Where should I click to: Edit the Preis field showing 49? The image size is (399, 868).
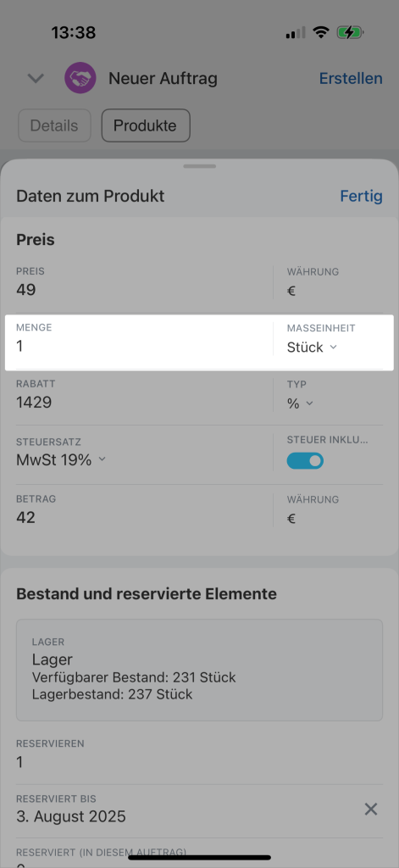[x=144, y=282]
